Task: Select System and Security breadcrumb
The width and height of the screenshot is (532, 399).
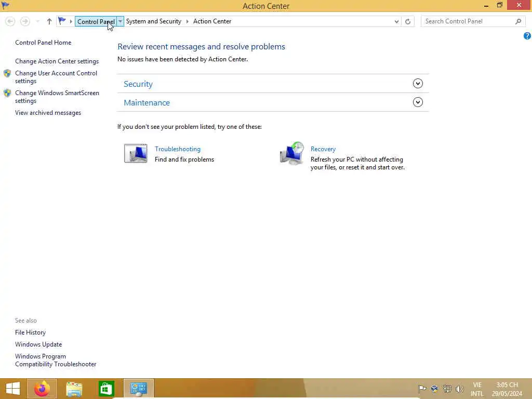Action: tap(154, 21)
